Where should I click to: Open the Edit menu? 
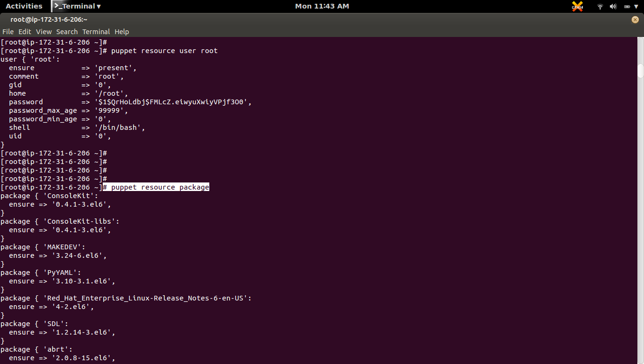[x=25, y=32]
